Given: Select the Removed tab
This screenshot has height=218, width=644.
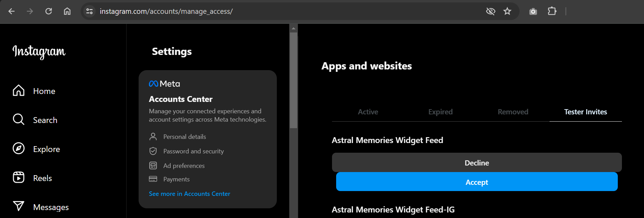Looking at the screenshot, I should point(513,112).
